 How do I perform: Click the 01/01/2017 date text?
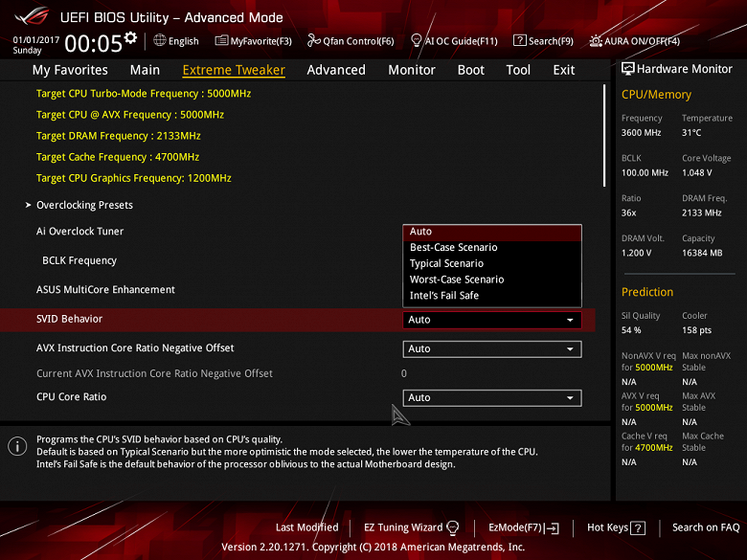(x=36, y=40)
